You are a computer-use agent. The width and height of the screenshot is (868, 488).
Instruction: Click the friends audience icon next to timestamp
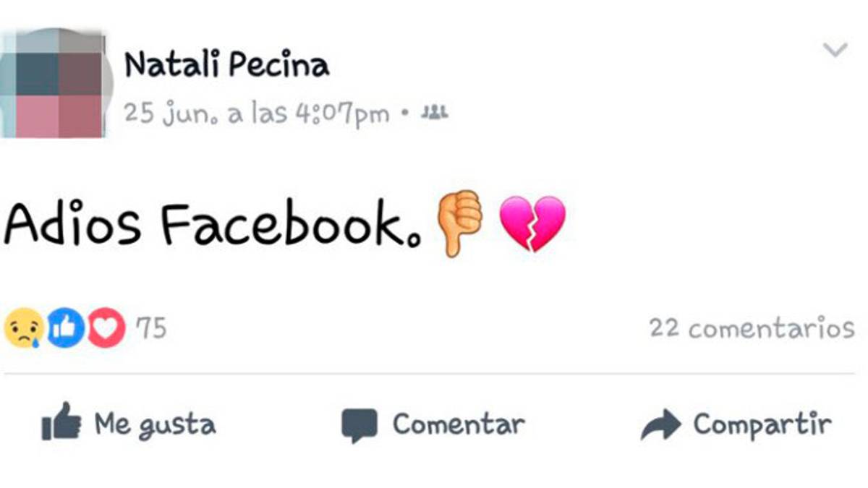tap(435, 112)
